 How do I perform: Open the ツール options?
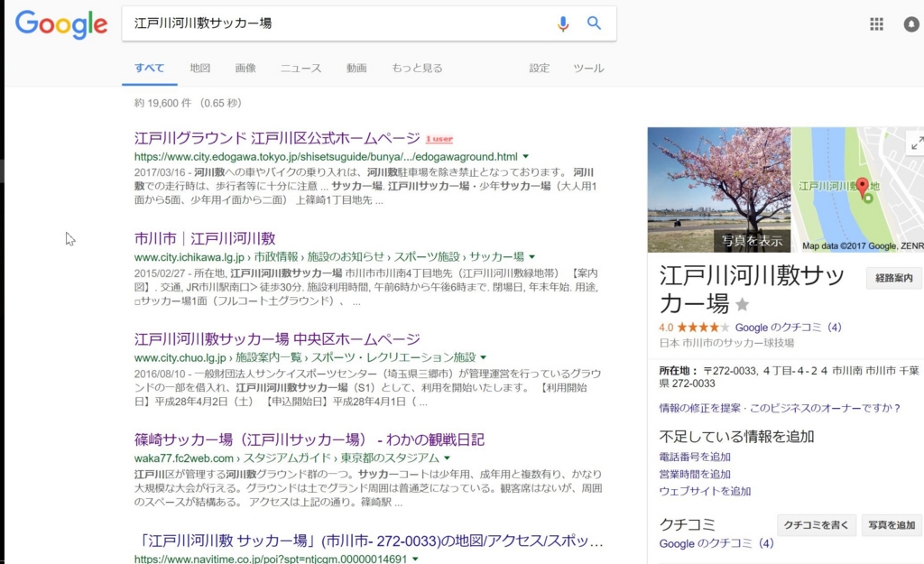click(588, 68)
